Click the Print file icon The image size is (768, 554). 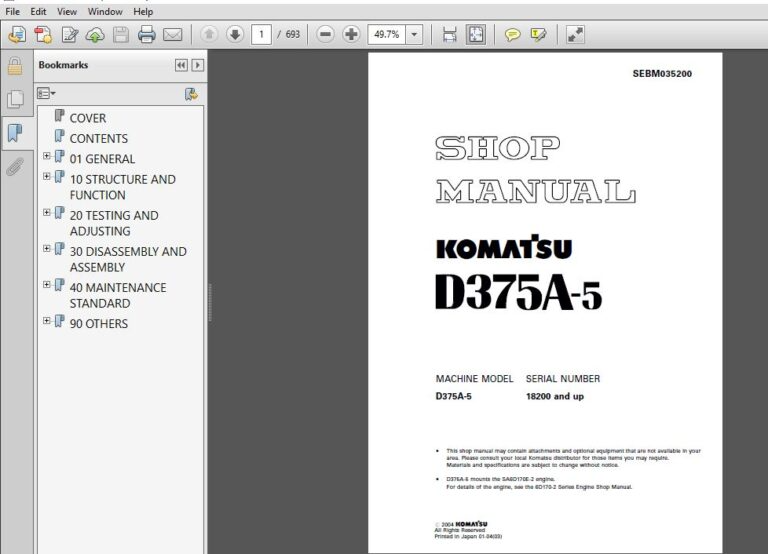pyautogui.click(x=146, y=35)
